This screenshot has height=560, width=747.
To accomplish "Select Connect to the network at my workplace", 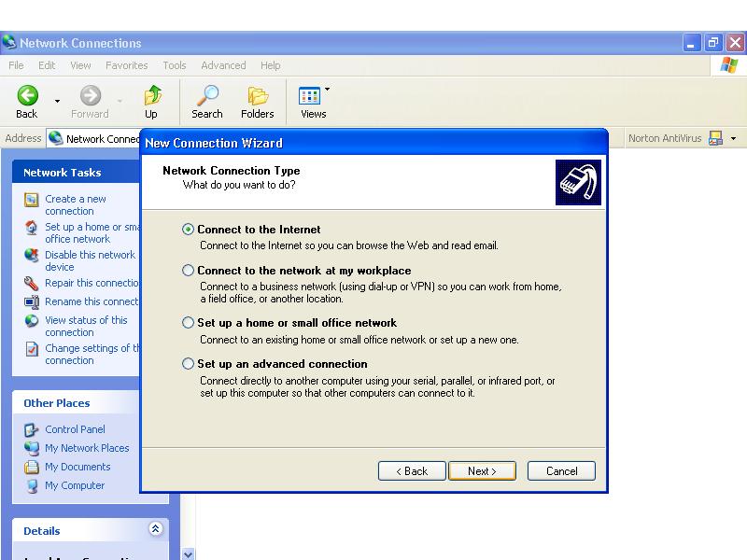I will [189, 271].
